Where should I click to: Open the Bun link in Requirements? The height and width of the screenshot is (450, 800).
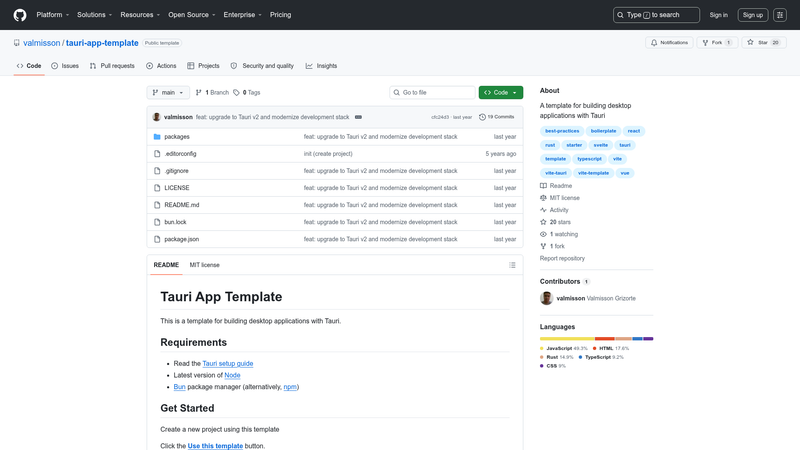pos(179,387)
